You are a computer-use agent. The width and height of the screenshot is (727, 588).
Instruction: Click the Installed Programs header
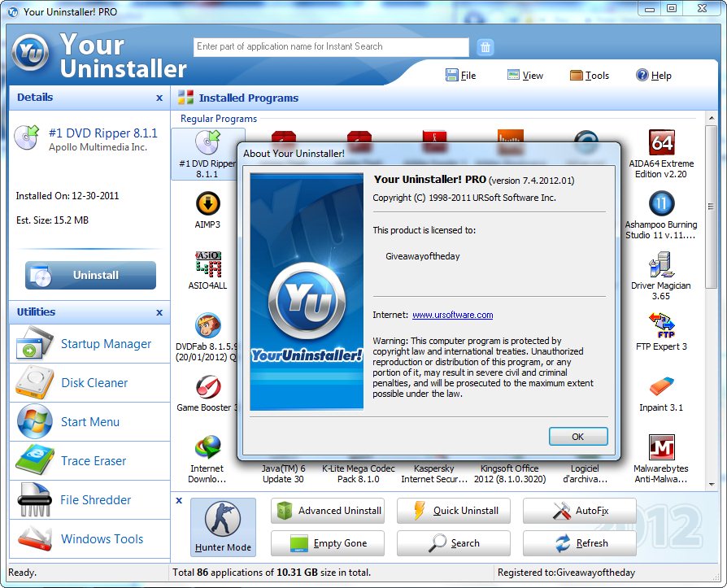tap(249, 98)
